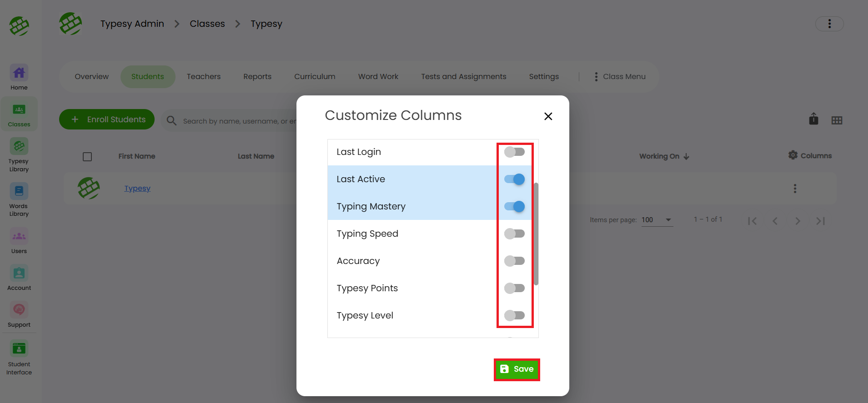Turn on the Typing Speed toggle
This screenshot has width=868, height=403.
point(514,234)
